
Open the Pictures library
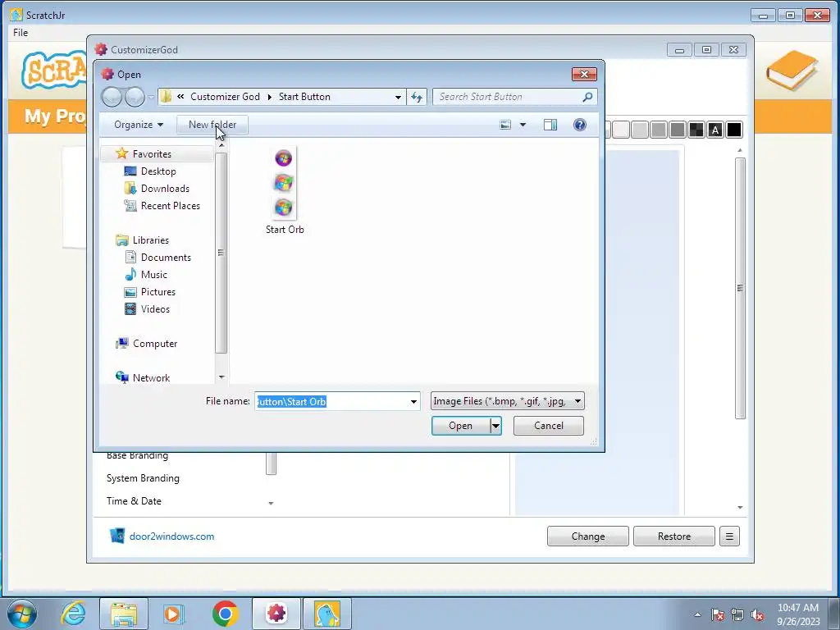[158, 292]
